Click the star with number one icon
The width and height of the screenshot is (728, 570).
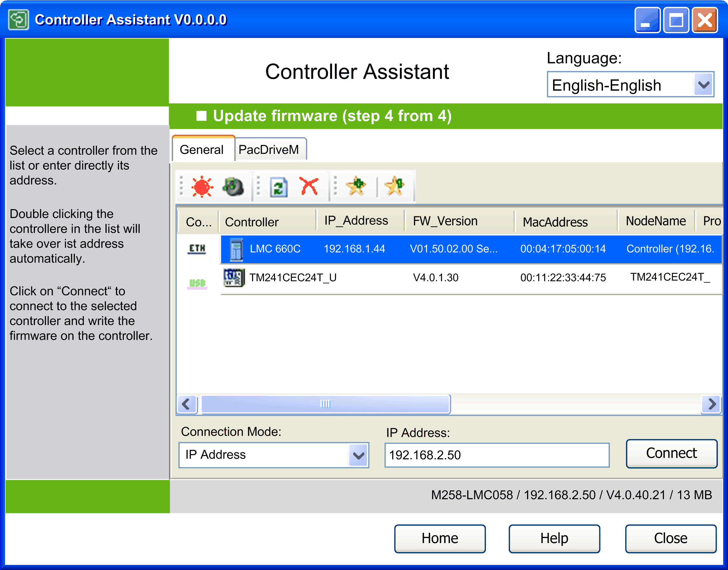[394, 186]
